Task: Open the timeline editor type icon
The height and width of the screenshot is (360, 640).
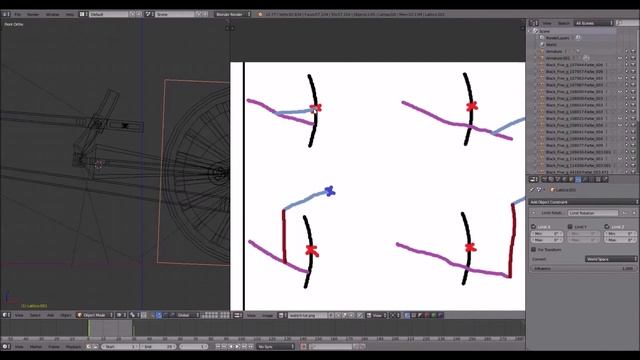Action: pyautogui.click(x=6, y=347)
